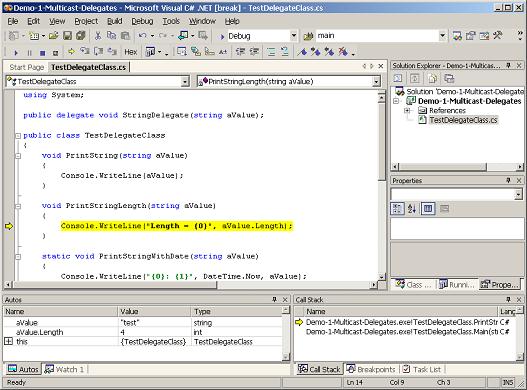Expand the 'this' variable in Autos
This screenshot has height=390, width=527.
[8, 341]
